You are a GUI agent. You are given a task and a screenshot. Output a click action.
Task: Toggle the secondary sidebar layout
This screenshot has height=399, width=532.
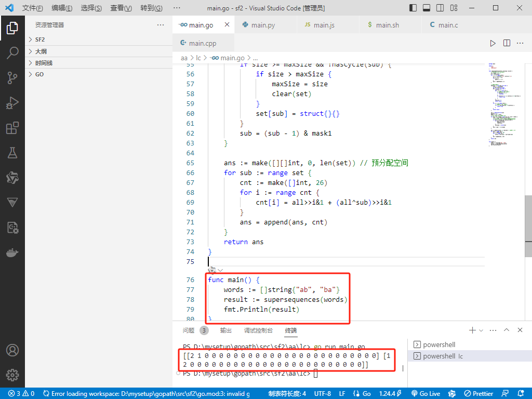point(440,8)
